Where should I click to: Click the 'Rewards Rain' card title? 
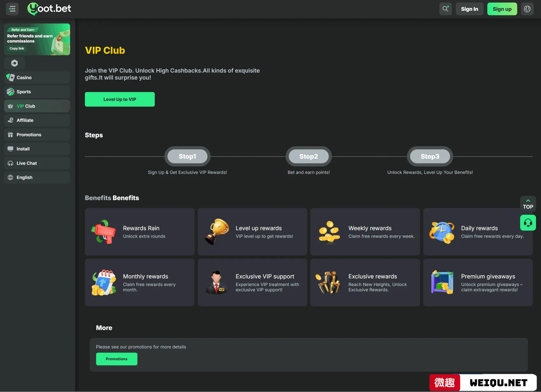click(x=141, y=228)
